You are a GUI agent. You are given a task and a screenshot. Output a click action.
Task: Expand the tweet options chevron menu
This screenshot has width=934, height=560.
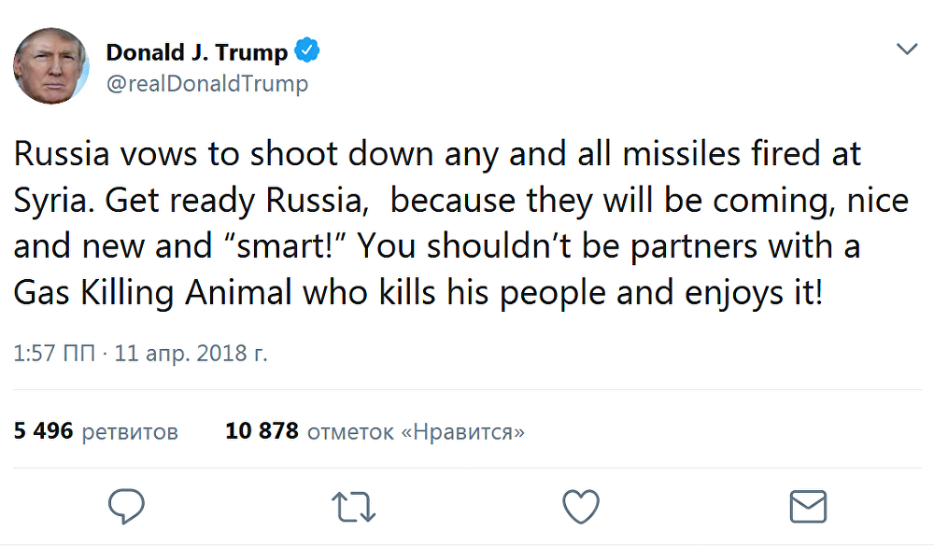pyautogui.click(x=906, y=49)
